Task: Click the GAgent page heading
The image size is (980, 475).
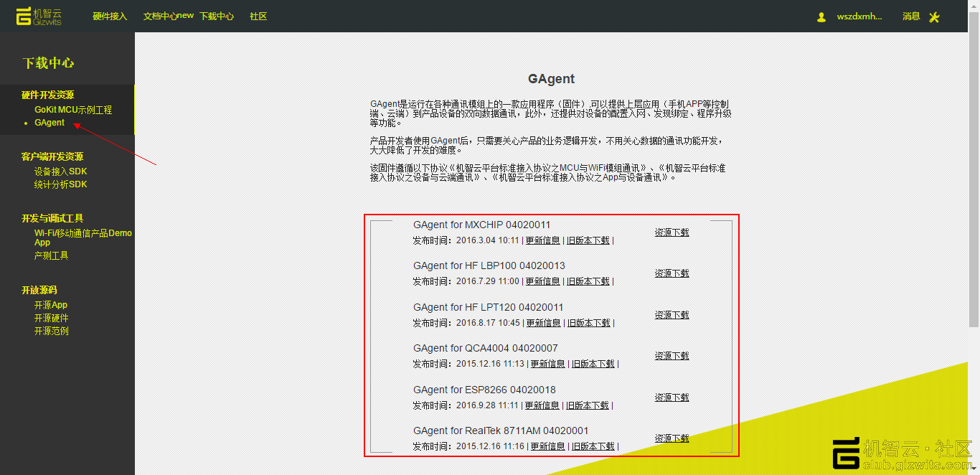Action: pyautogui.click(x=551, y=79)
